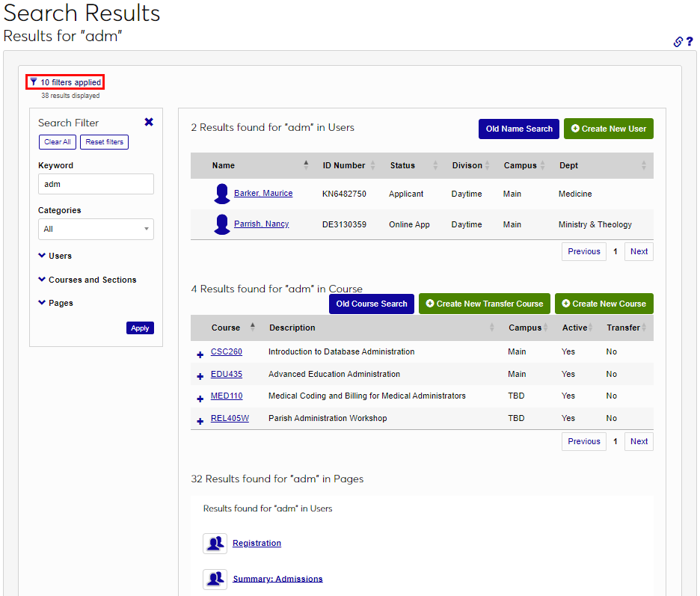This screenshot has height=596, width=700.
Task: Click inside the Keyword input field
Action: pyautogui.click(x=96, y=183)
